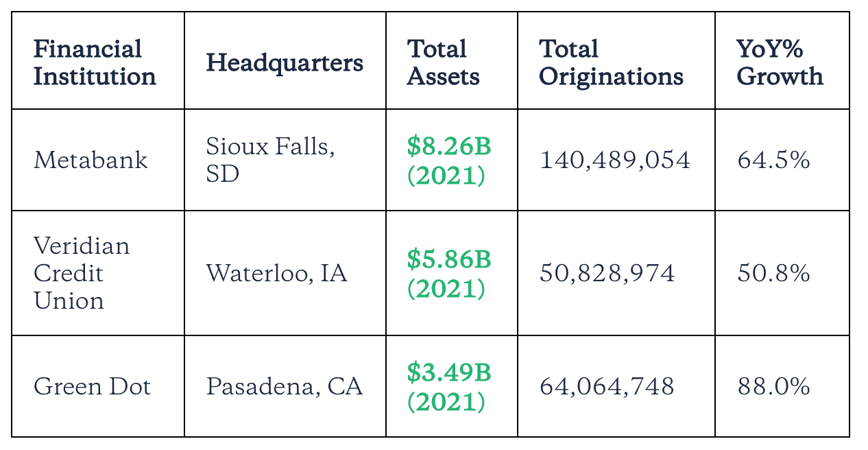868x450 pixels.
Task: Click the green $3.49B (2021) value
Action: 449,386
